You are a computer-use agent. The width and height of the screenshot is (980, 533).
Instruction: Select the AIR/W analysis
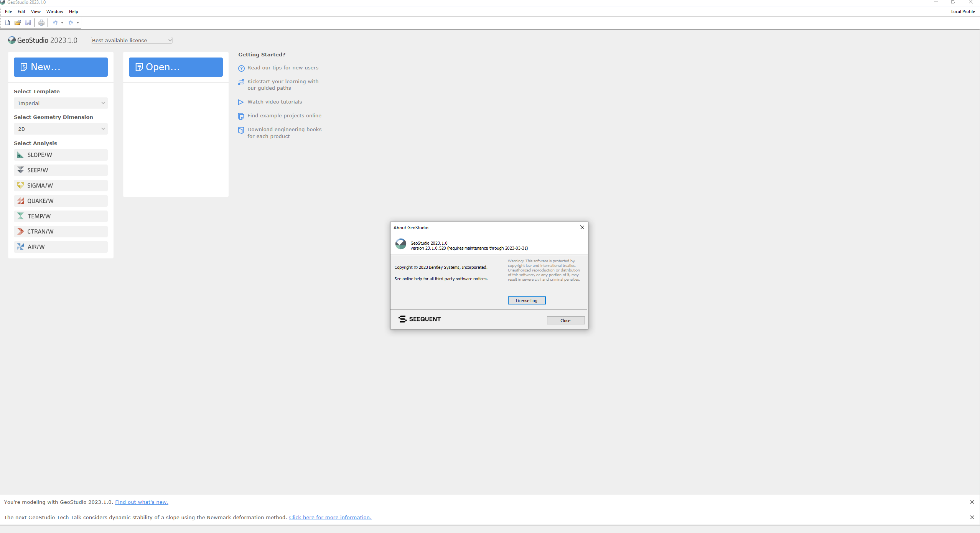pyautogui.click(x=61, y=247)
